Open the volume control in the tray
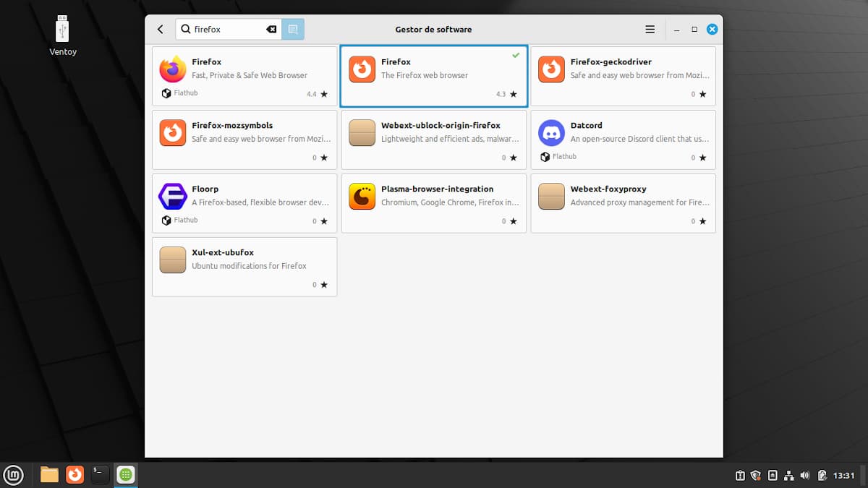Viewport: 868px width, 488px height. tap(805, 475)
